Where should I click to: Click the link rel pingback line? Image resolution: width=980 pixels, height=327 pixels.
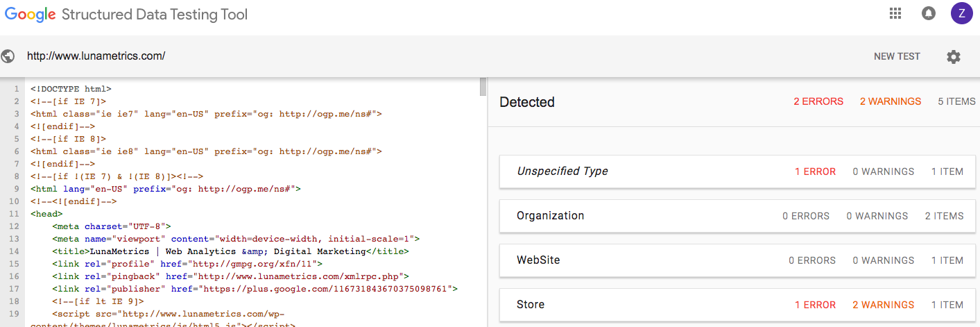tap(230, 276)
